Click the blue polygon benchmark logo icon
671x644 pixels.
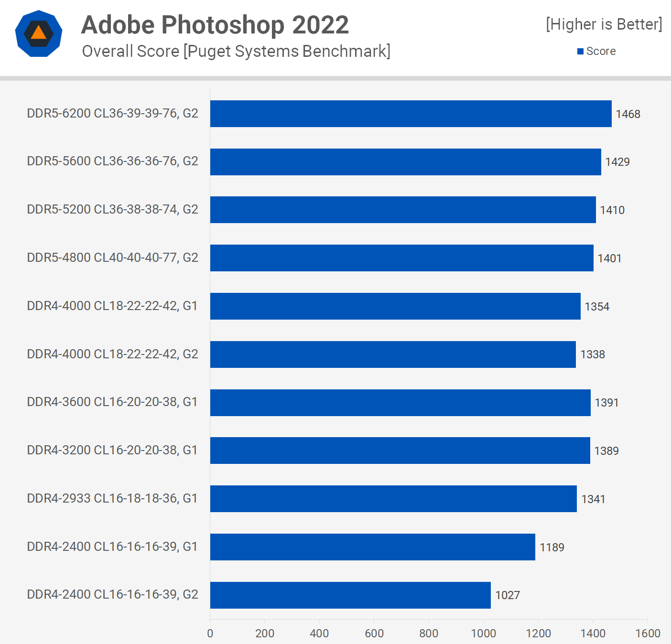[x=39, y=33]
